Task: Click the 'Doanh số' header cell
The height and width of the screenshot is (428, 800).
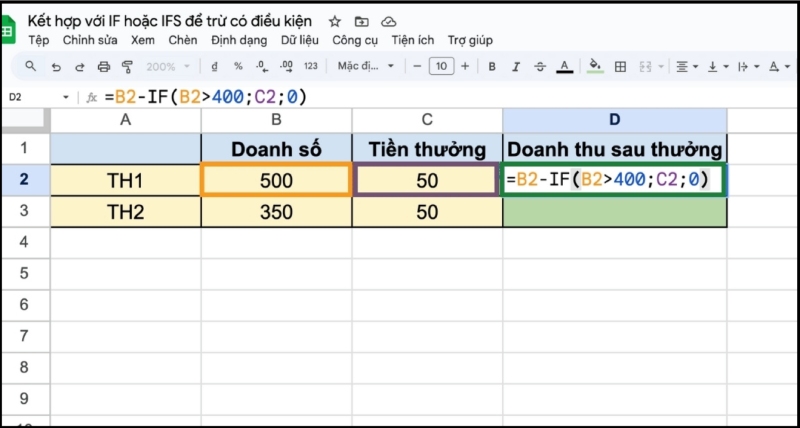Action: pos(276,149)
